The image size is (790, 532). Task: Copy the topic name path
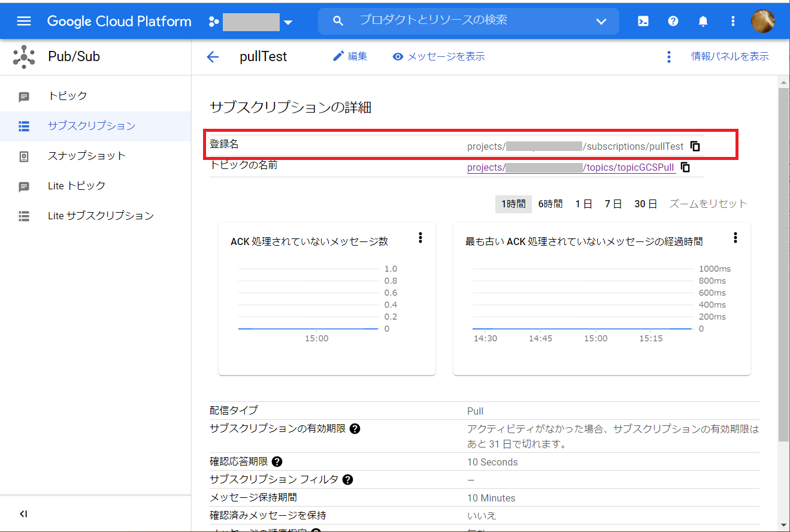pyautogui.click(x=686, y=168)
